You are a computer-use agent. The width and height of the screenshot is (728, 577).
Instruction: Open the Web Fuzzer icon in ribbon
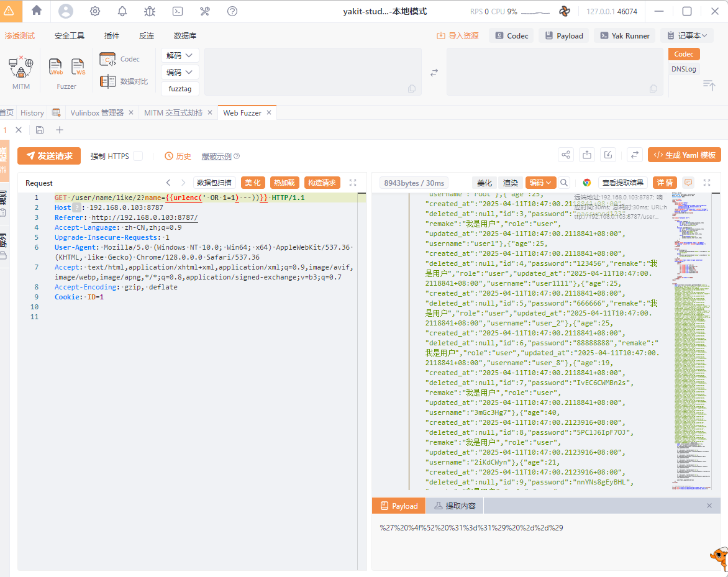coord(56,66)
